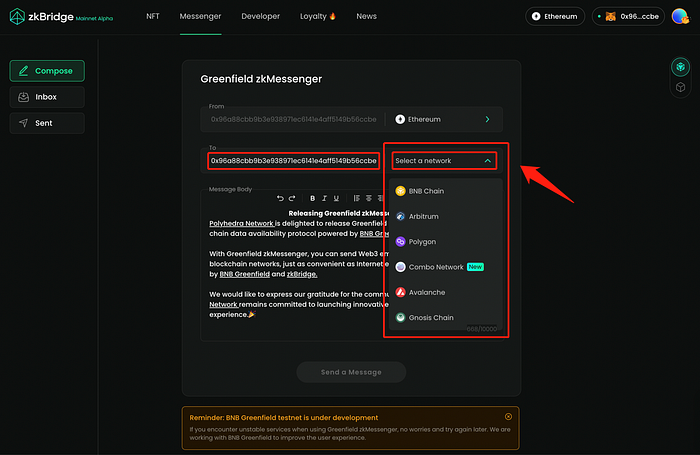This screenshot has height=455, width=700.
Task: Close the BNB Greenfield reminder banner
Action: pyautogui.click(x=508, y=417)
